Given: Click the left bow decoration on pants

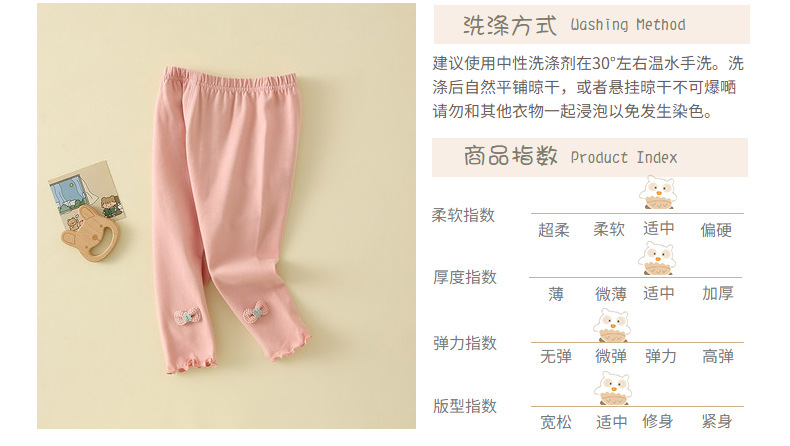Looking at the screenshot, I should point(187,317).
